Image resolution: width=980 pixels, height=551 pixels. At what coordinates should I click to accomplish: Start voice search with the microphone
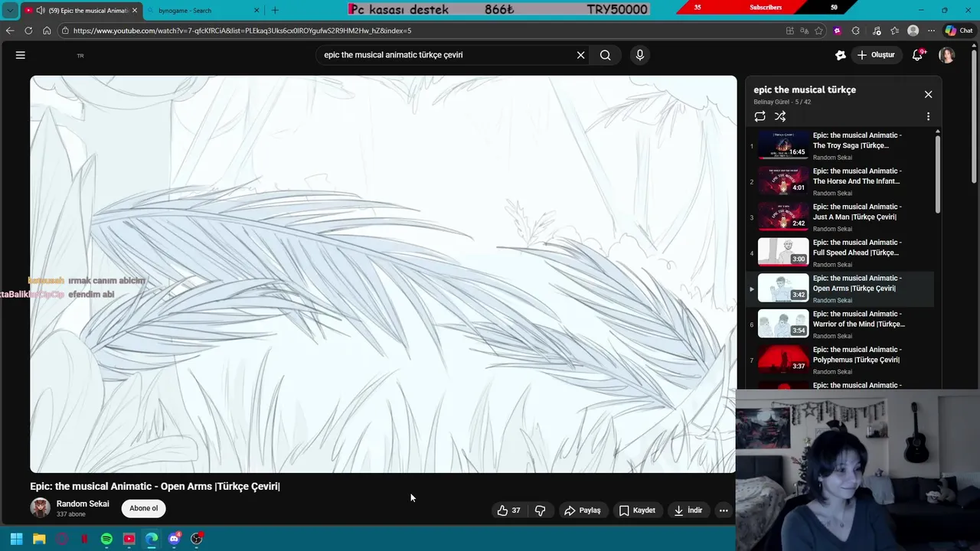[x=640, y=55]
